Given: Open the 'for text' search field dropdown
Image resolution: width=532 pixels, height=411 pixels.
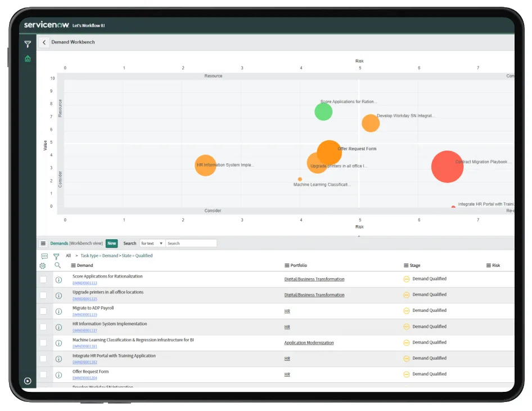Looking at the screenshot, I should pos(152,244).
